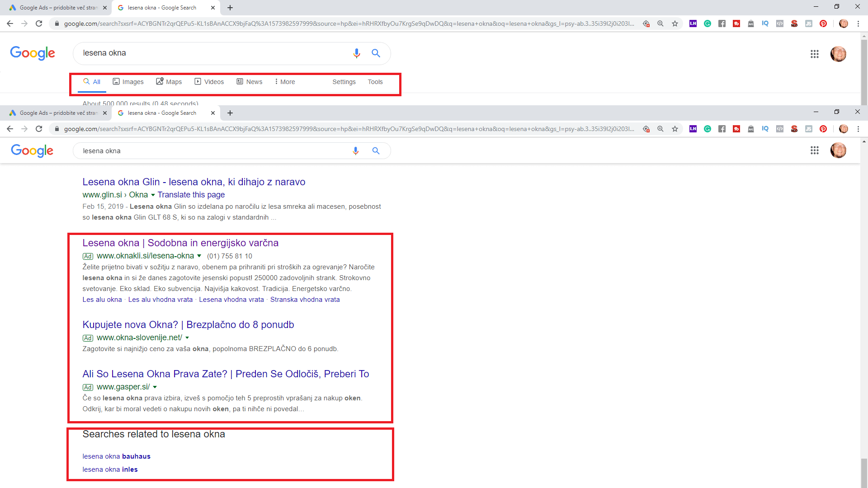
Task: Click the top blue search magnifier icon
Action: click(376, 53)
